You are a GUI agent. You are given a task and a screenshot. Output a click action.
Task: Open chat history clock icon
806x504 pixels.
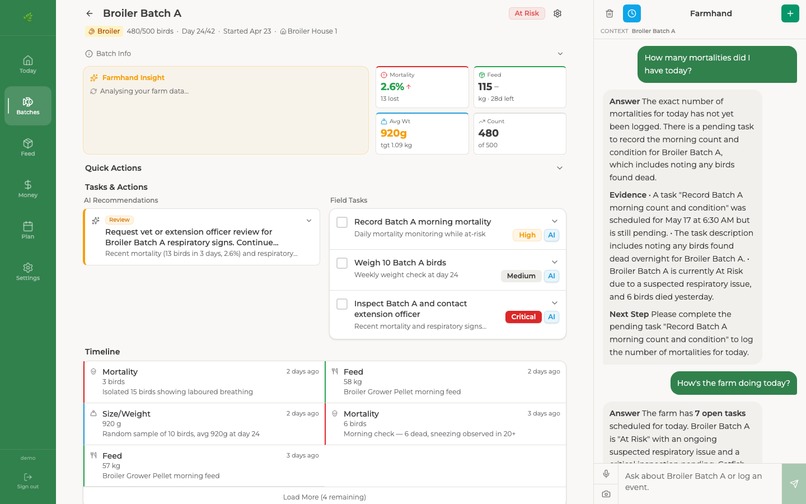click(x=632, y=13)
